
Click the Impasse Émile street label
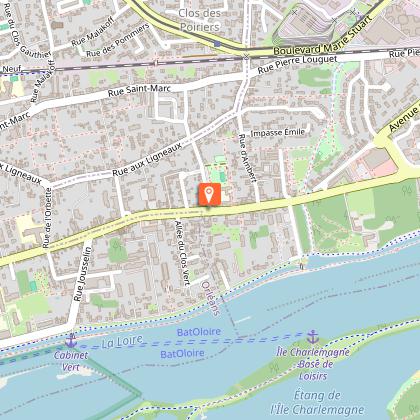click(x=278, y=133)
